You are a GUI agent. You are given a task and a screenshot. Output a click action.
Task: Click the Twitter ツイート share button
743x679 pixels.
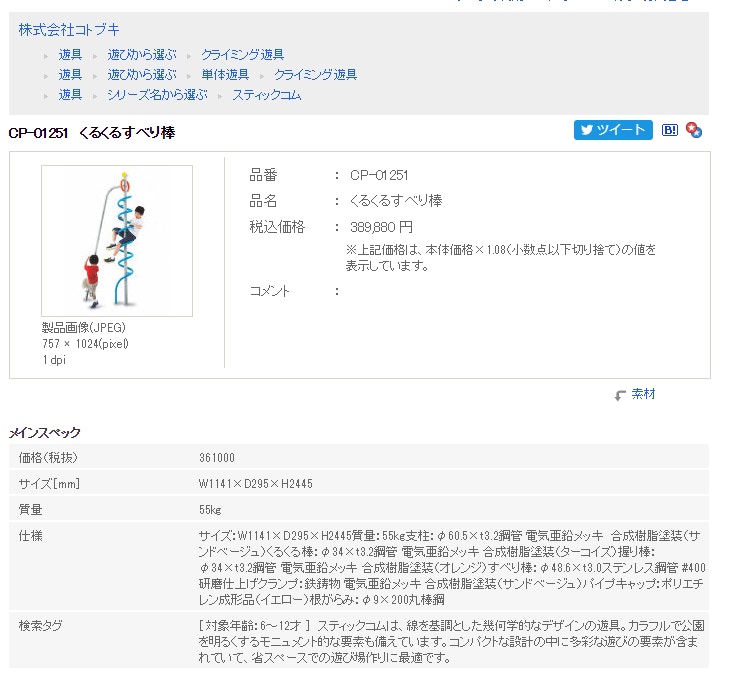612,130
